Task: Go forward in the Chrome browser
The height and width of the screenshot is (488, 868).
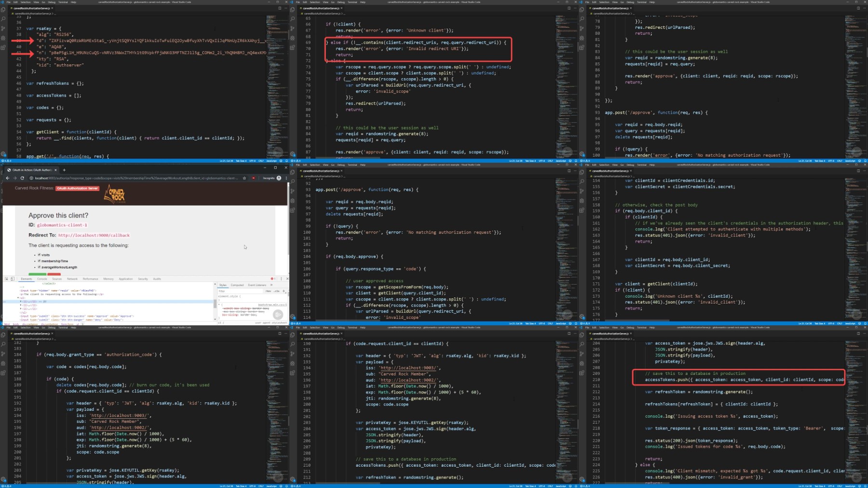Action: [14, 178]
